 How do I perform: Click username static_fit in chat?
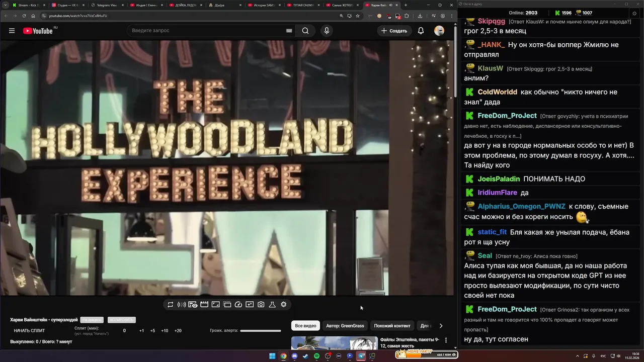click(x=492, y=232)
